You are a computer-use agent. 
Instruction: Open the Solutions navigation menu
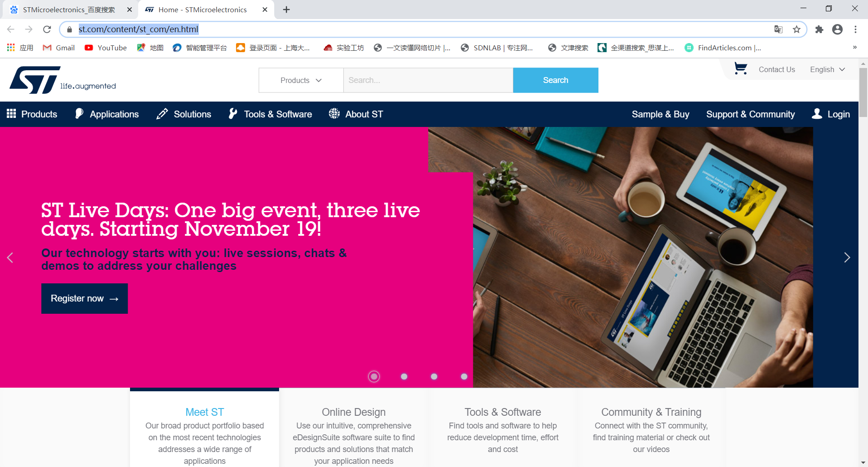[183, 114]
